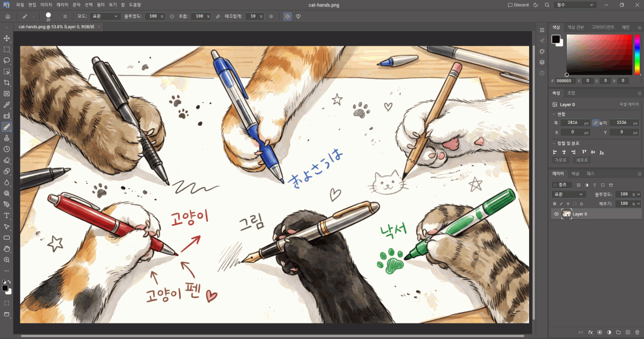Open smoothing options gear icon
The width and height of the screenshot is (644, 339).
(271, 16)
